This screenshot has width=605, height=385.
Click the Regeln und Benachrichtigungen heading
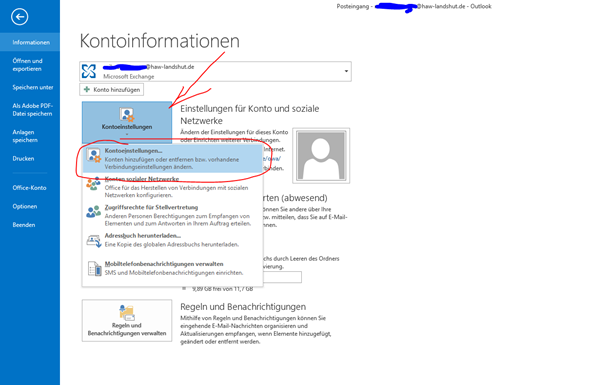pos(243,307)
